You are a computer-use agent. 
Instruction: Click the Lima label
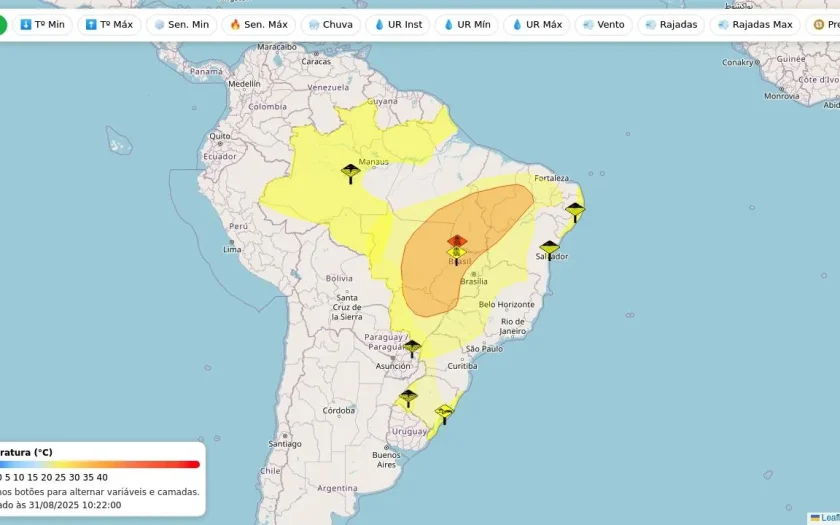coord(232,249)
